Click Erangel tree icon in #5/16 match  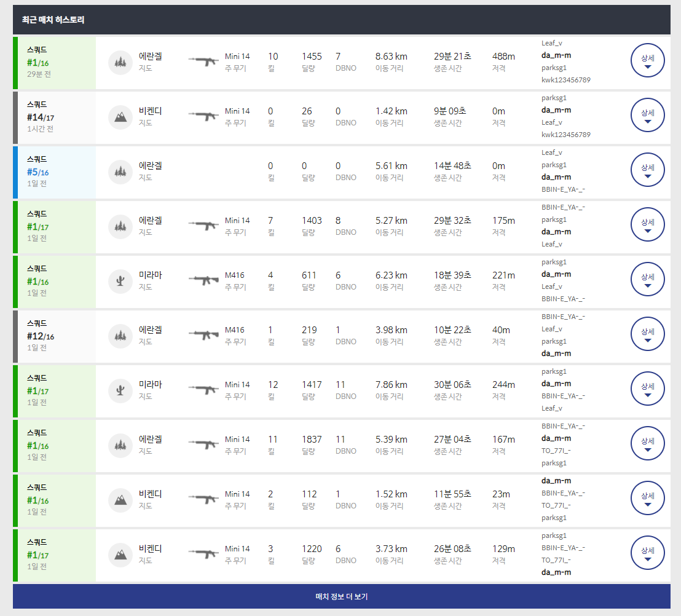tap(120, 172)
